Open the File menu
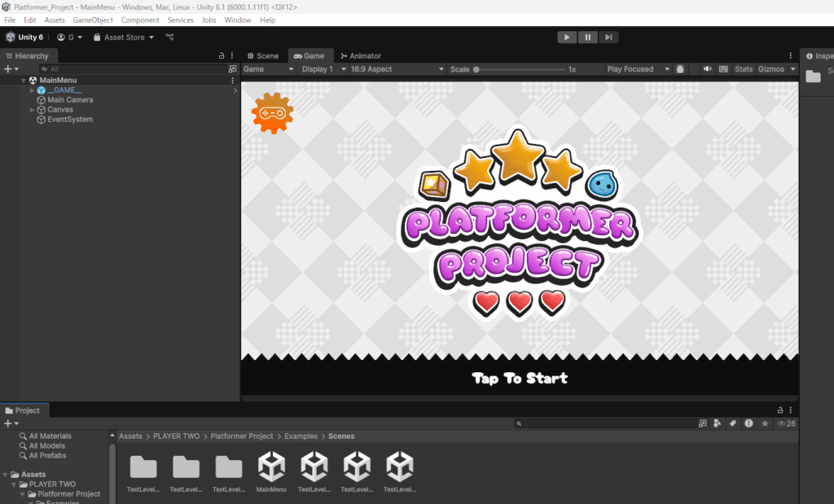 (10, 20)
